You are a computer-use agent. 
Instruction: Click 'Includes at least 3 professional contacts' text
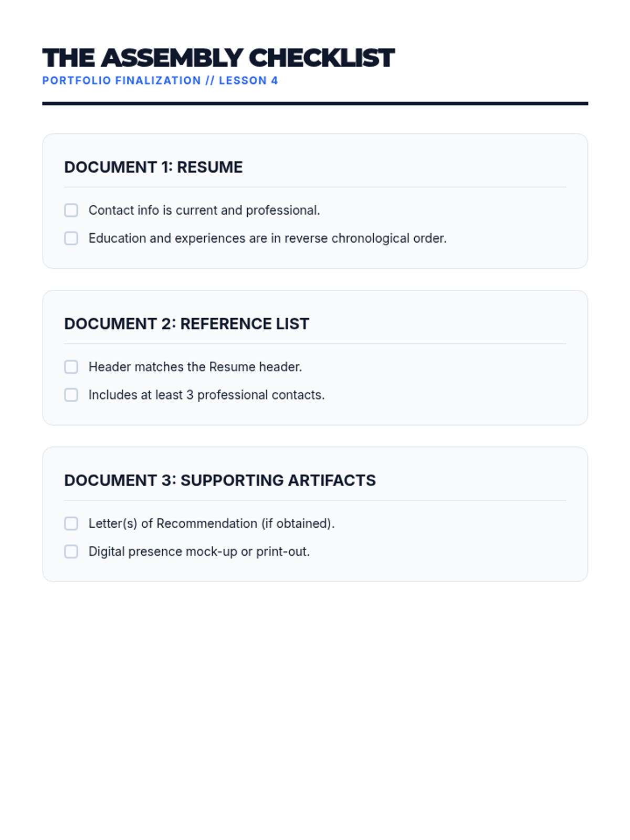coord(206,395)
